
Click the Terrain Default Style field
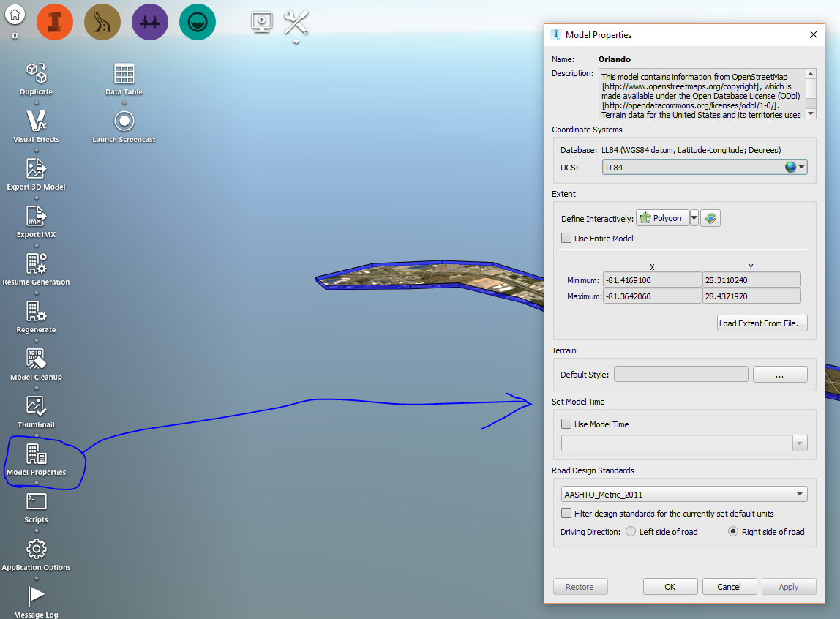click(x=681, y=375)
